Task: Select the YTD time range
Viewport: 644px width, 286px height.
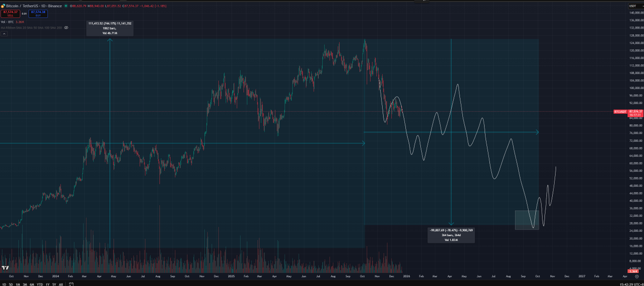Action: [x=40, y=284]
